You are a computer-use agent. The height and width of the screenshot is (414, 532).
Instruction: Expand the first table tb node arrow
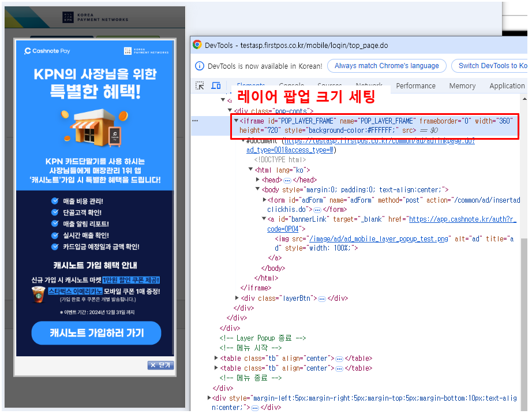click(216, 358)
